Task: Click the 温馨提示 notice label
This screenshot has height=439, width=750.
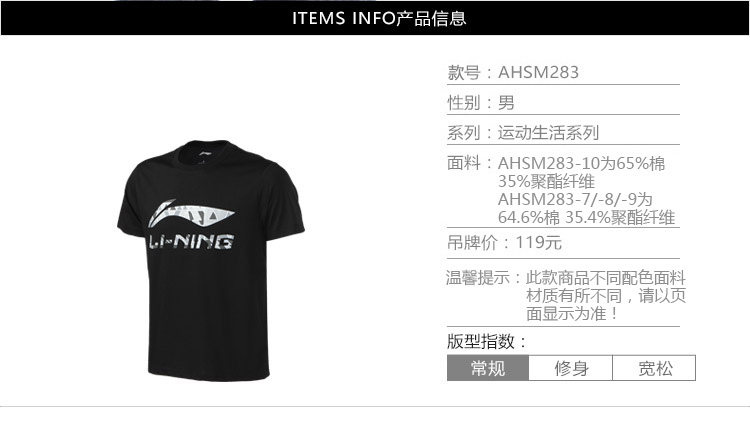Action: pyautogui.click(x=478, y=277)
